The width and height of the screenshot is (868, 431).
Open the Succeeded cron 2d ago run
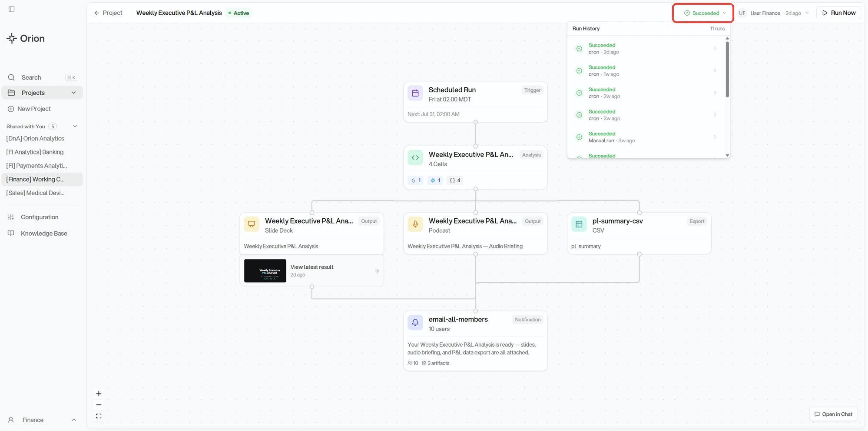click(646, 48)
